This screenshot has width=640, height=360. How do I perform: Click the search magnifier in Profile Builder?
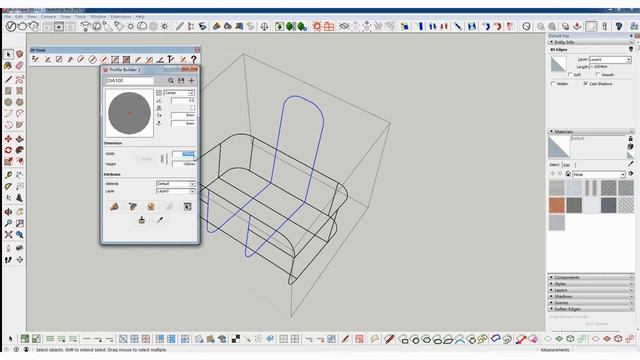[x=171, y=81]
